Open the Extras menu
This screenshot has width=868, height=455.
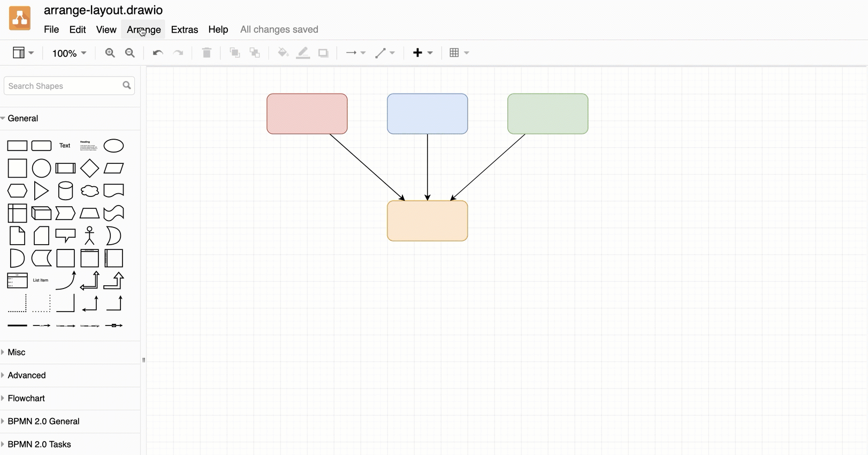pos(184,29)
